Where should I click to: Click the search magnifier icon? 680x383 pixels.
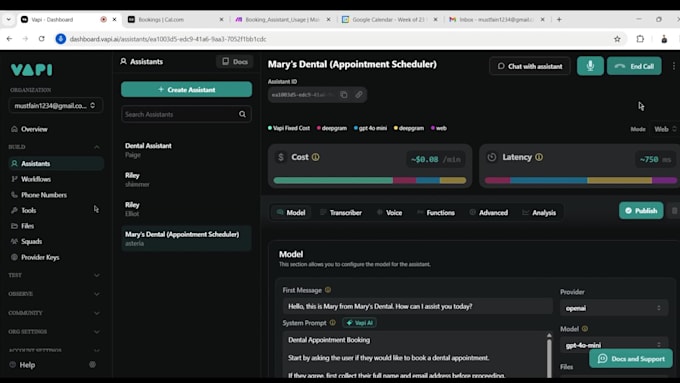[242, 115]
